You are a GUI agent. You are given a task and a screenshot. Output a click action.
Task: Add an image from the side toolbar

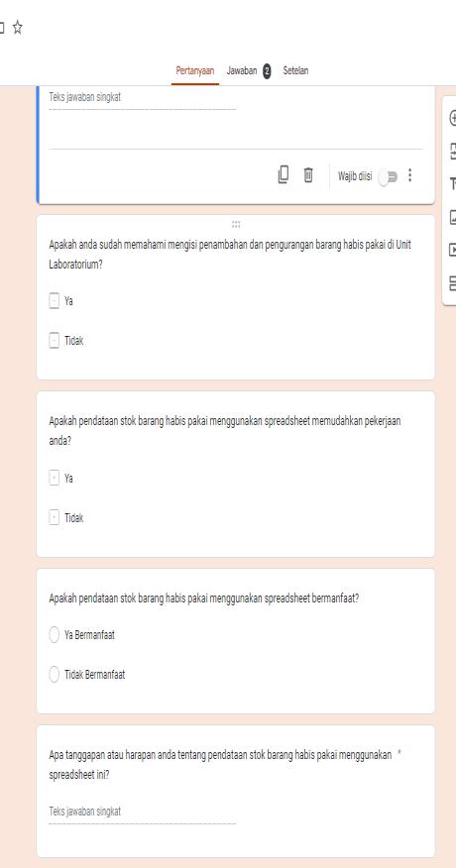pyautogui.click(x=452, y=218)
